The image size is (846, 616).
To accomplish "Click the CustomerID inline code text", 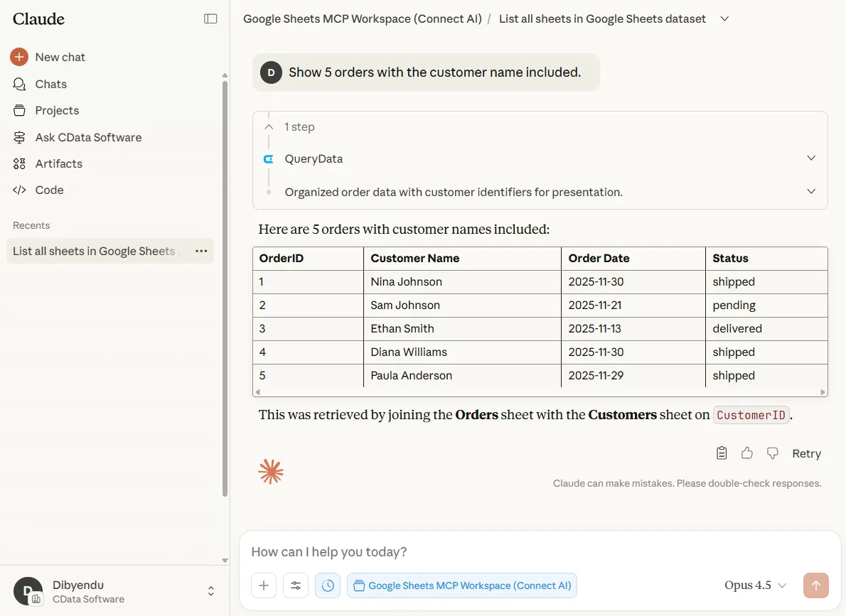I will click(x=751, y=415).
